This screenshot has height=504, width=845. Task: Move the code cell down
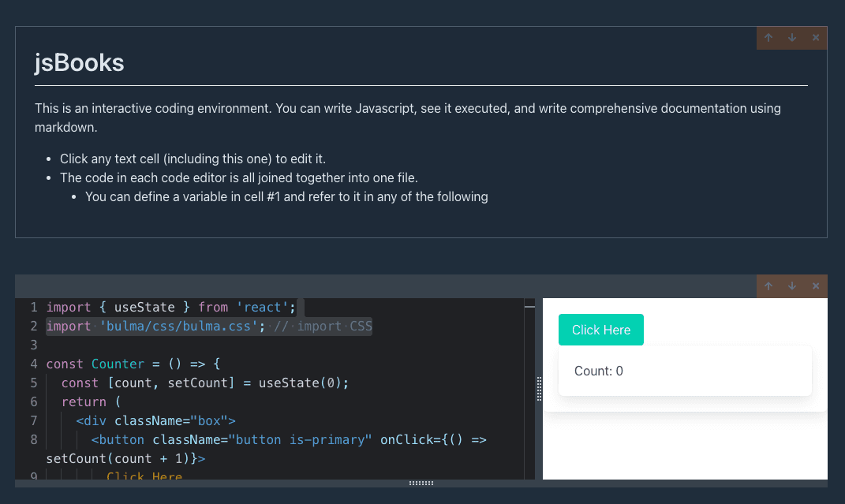[792, 286]
